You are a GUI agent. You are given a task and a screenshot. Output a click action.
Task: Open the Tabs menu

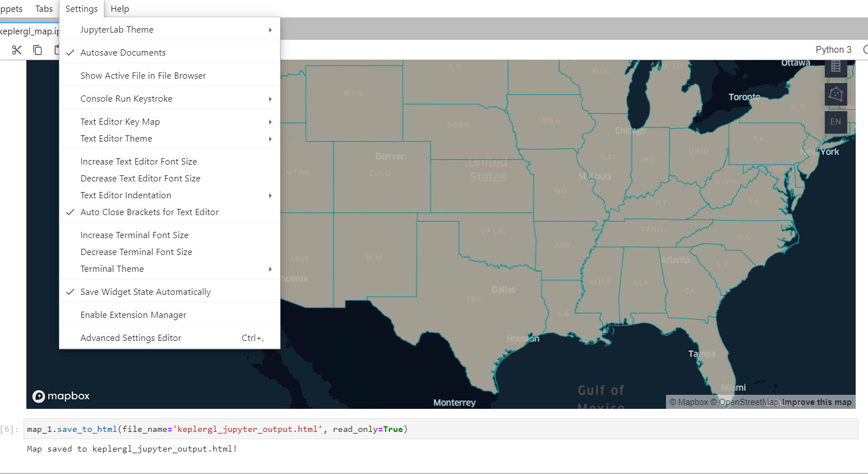[x=44, y=8]
